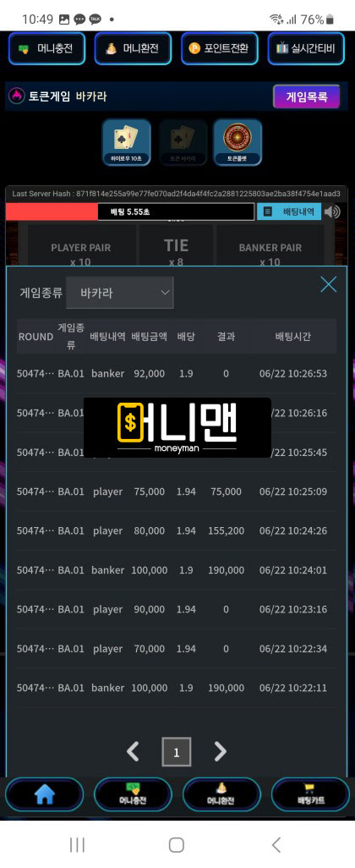Go to next page arrow
This screenshot has width=355, height=868.
tap(220, 751)
